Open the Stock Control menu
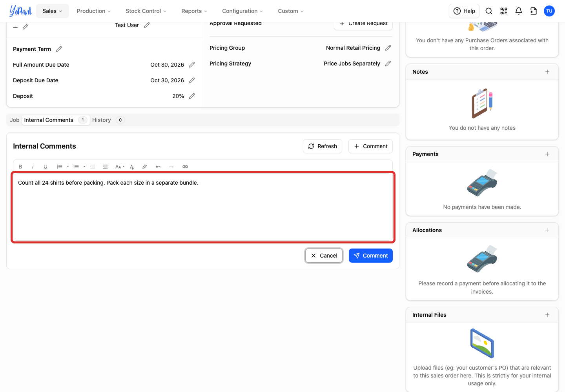The width and height of the screenshot is (565, 392). coord(146,11)
